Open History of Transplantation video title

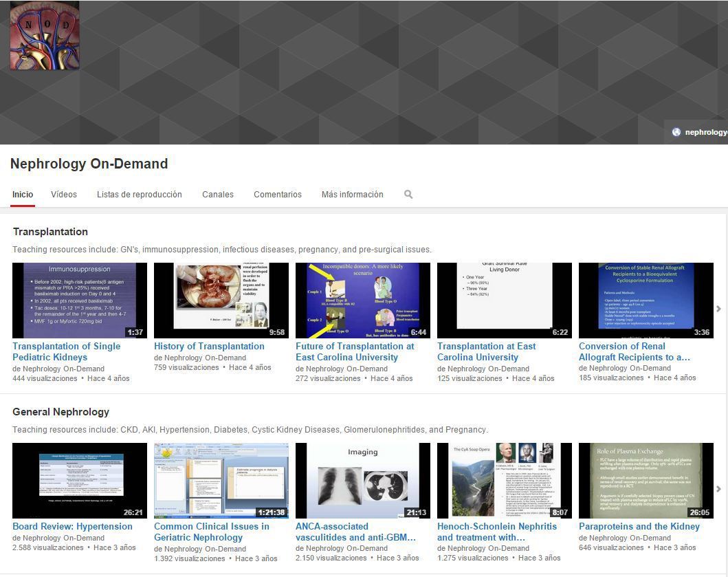209,347
